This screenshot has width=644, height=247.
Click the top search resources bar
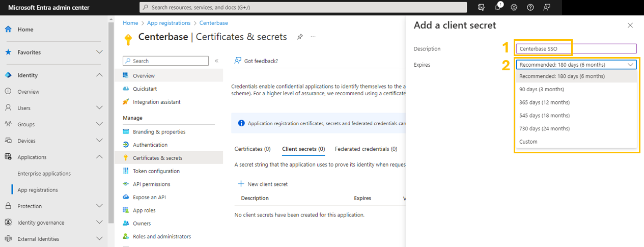(x=303, y=7)
